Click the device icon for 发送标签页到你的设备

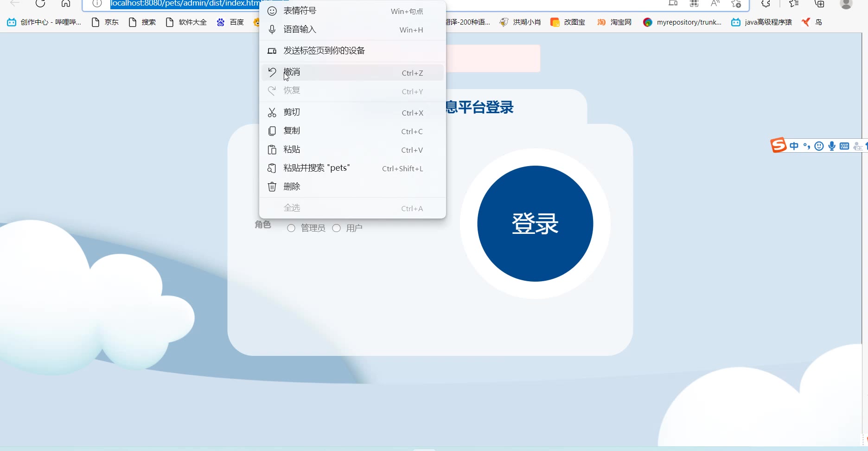coord(272,51)
